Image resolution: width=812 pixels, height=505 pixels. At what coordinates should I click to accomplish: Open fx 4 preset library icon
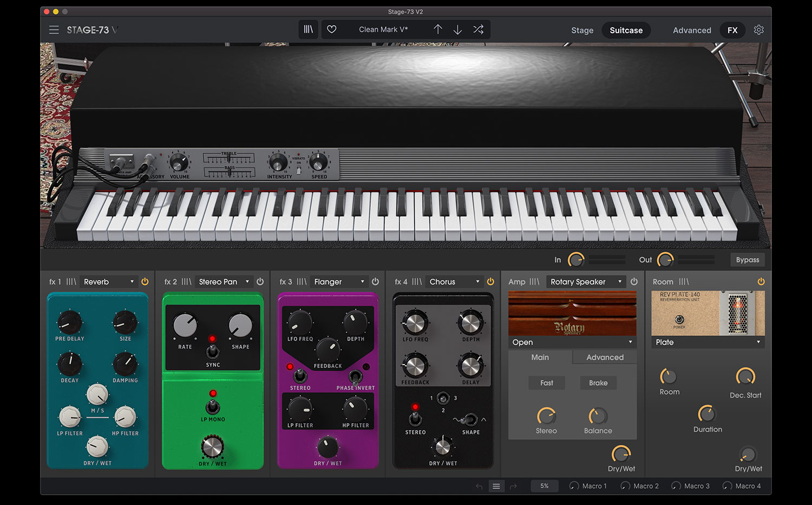point(417,282)
